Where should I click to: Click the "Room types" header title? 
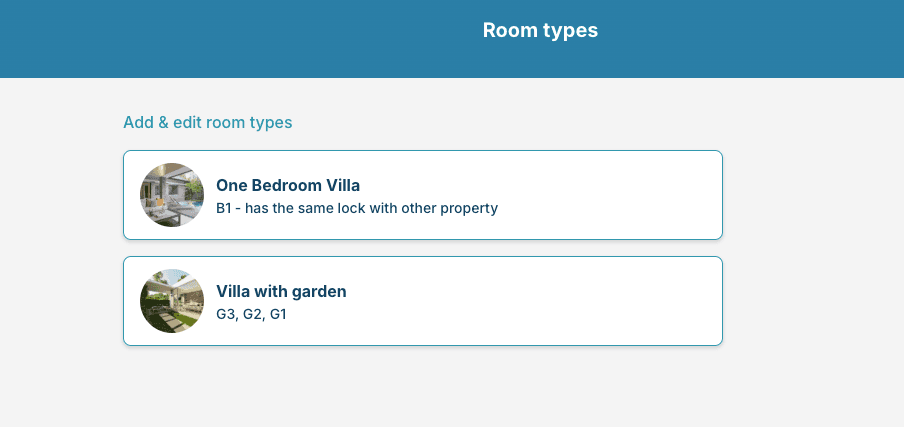tap(540, 30)
